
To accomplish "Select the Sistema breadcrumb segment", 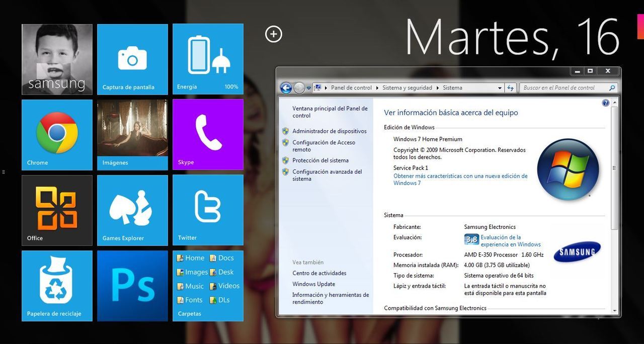I will coord(452,88).
